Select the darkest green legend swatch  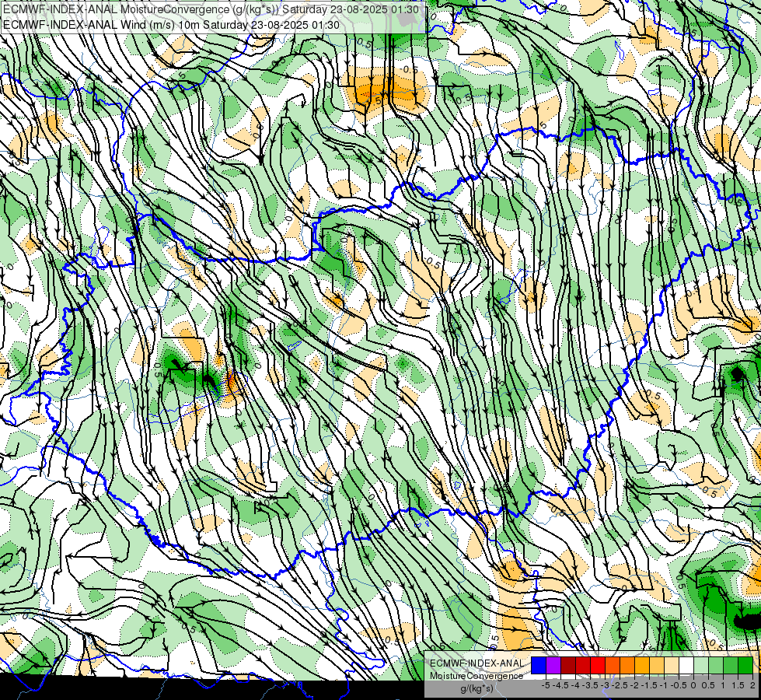point(745,665)
